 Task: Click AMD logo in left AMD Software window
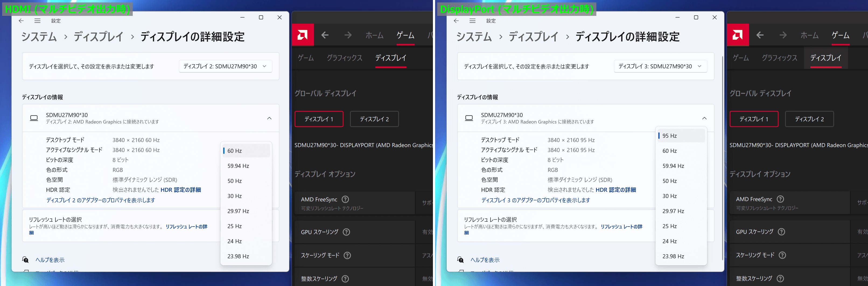[303, 35]
